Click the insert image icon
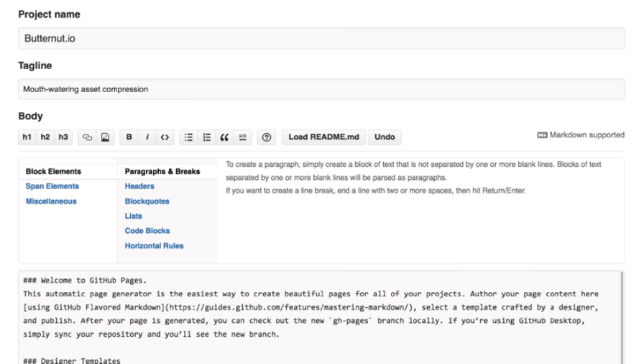This screenshot has width=644, height=364. [105, 137]
